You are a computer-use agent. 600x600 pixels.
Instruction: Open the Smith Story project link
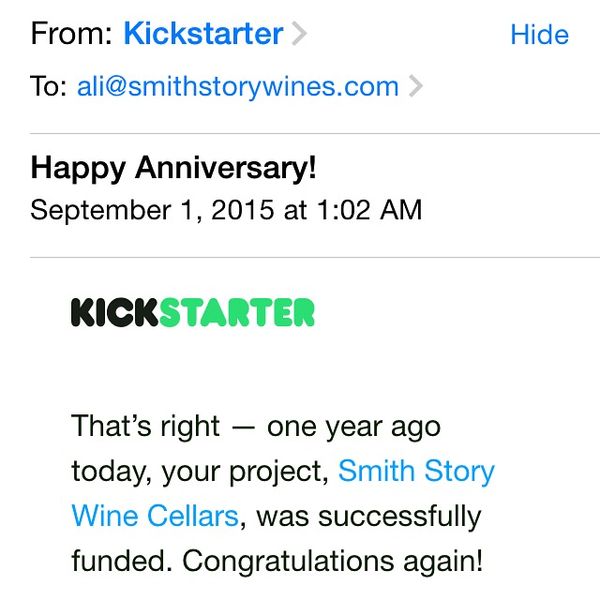[416, 471]
